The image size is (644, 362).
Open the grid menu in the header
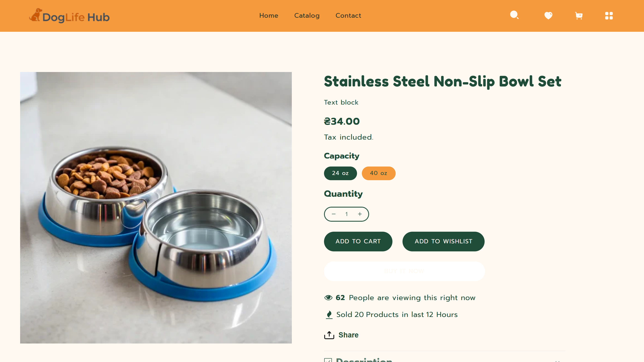tap(609, 15)
